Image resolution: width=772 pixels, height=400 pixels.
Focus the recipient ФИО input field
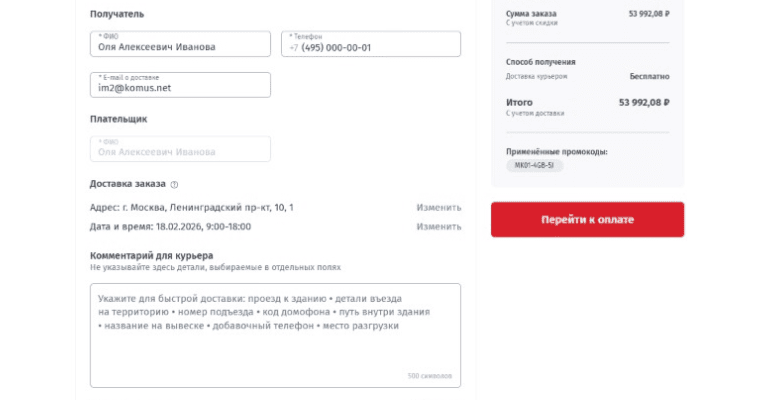[180, 45]
